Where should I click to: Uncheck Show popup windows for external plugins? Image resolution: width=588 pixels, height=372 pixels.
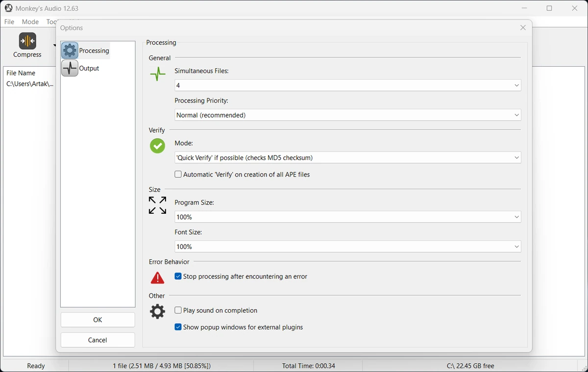click(178, 327)
